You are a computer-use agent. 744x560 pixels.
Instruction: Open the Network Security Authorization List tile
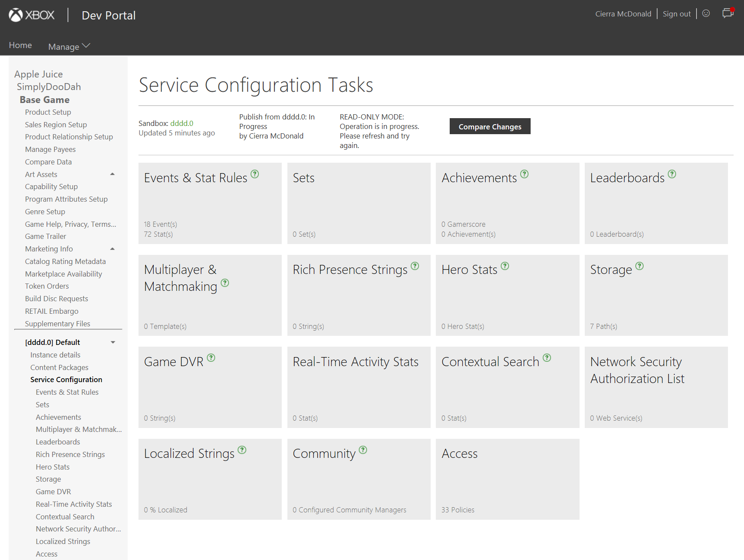pyautogui.click(x=656, y=387)
